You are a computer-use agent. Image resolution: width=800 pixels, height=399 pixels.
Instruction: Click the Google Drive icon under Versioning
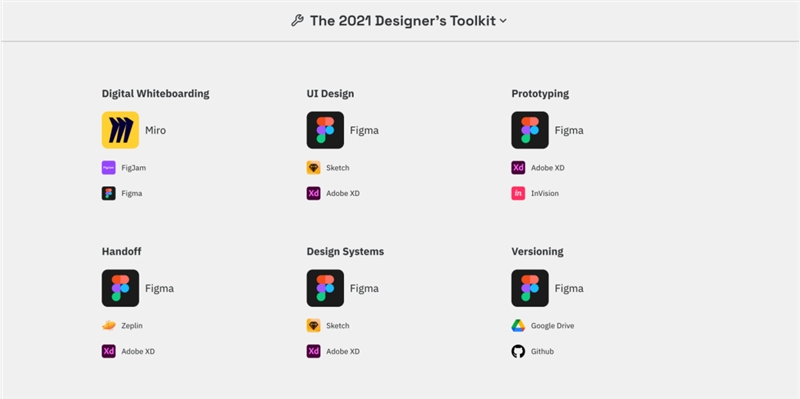[x=518, y=326]
